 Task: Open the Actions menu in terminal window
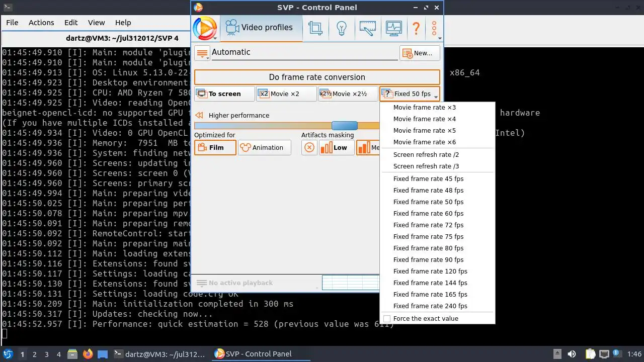41,23
